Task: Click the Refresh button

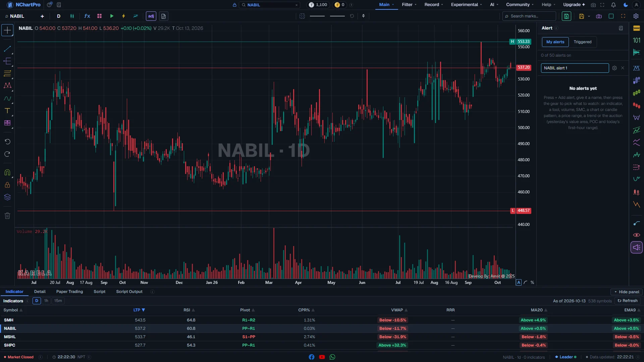Action: 628,301
